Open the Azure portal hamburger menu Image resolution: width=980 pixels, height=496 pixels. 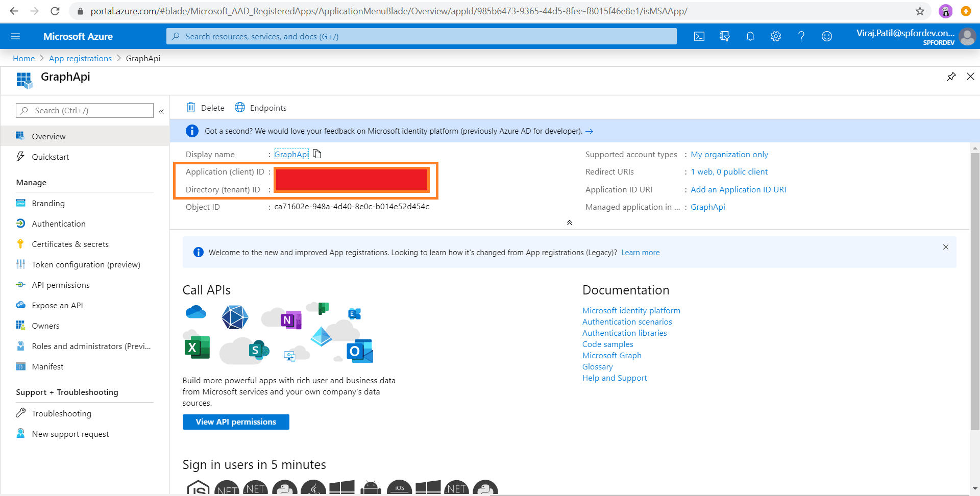click(x=15, y=36)
